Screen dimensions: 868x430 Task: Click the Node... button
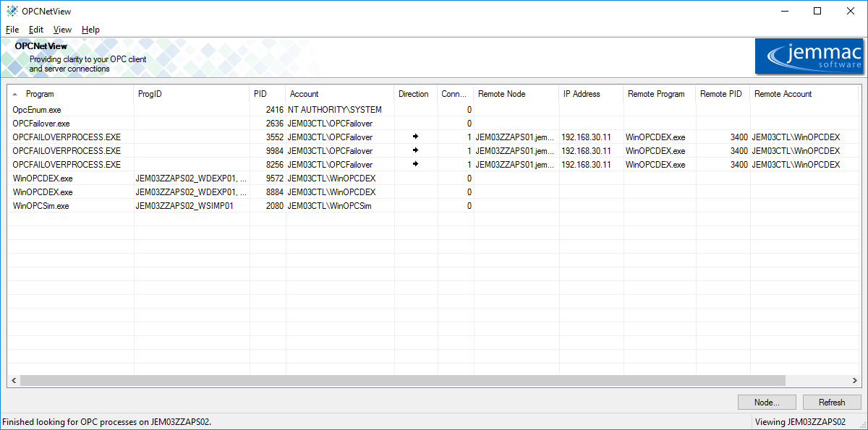click(767, 403)
